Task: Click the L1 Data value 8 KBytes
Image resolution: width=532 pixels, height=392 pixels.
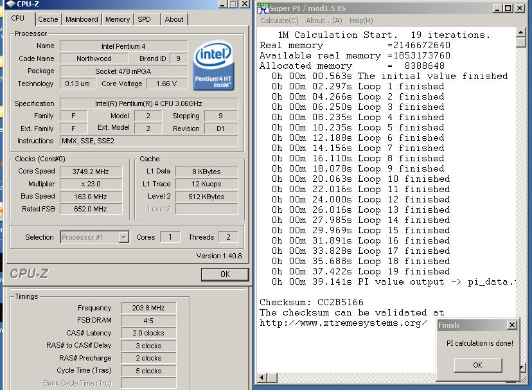Action: [x=206, y=172]
